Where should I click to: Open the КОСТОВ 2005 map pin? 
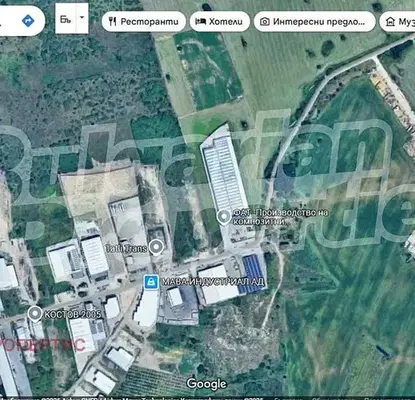tap(35, 314)
